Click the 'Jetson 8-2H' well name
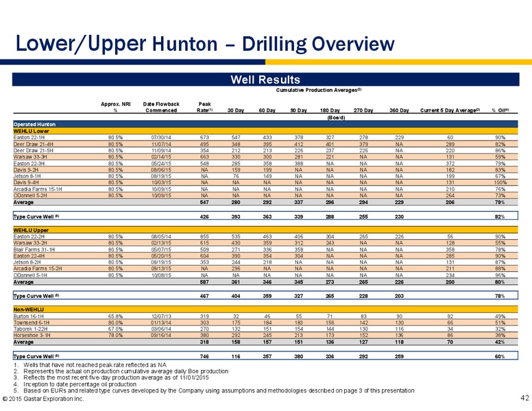The height and width of the screenshot is (411, 532). (x=27, y=262)
